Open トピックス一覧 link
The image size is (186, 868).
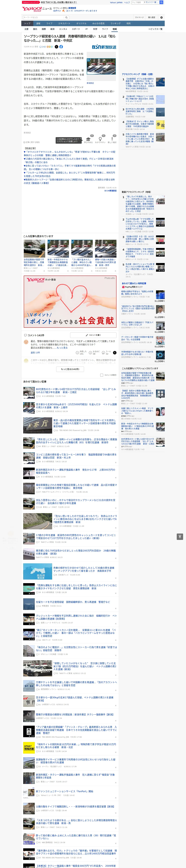coord(155,29)
